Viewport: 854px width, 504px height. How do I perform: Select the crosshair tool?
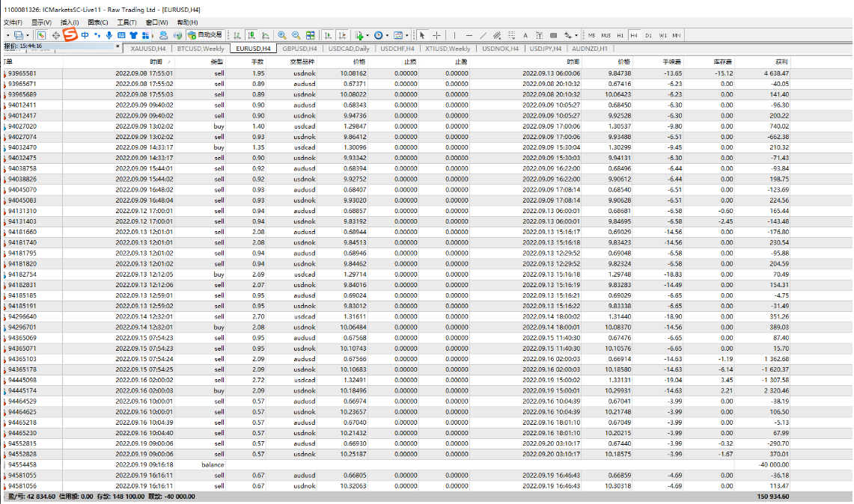click(x=437, y=35)
